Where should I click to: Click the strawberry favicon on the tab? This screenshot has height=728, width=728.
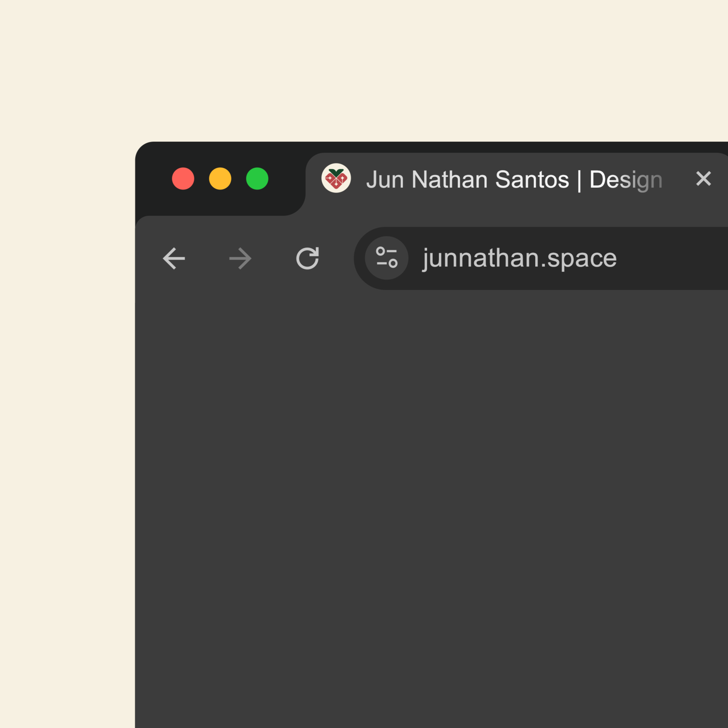pos(336,178)
